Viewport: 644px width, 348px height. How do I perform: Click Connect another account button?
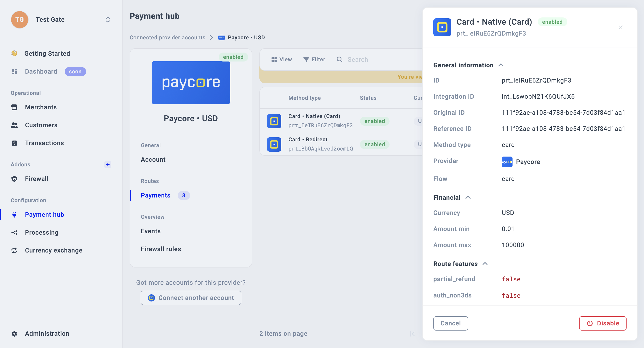tap(191, 298)
